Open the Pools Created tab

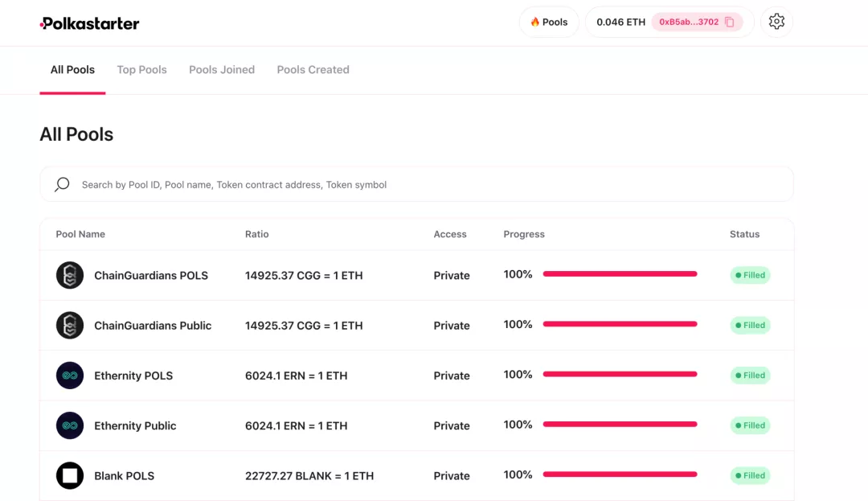313,70
